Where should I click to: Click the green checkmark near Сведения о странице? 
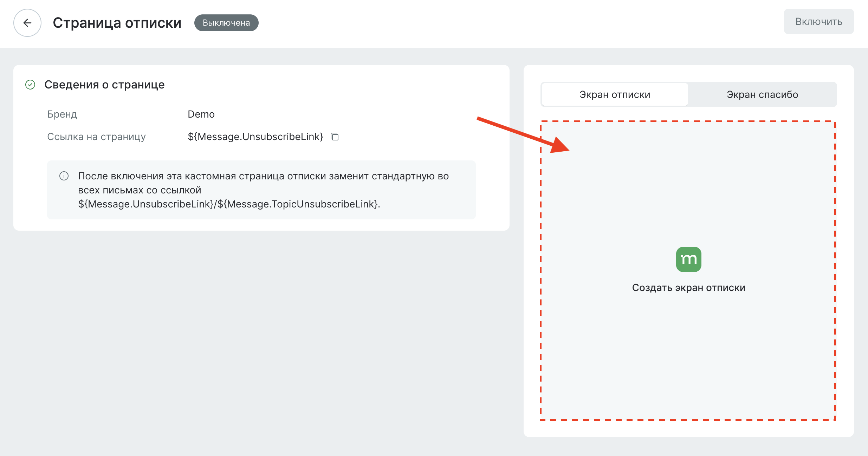(x=30, y=85)
